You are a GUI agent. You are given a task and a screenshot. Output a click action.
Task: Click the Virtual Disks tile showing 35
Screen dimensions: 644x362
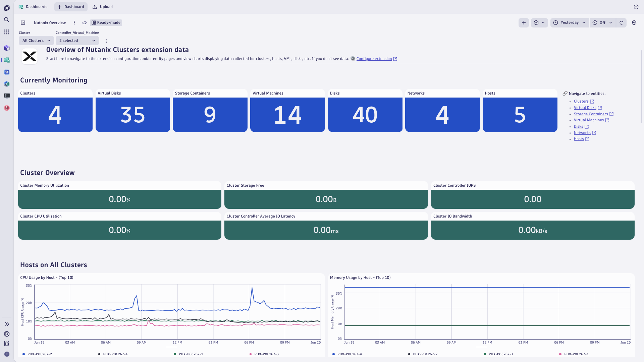[x=133, y=115]
